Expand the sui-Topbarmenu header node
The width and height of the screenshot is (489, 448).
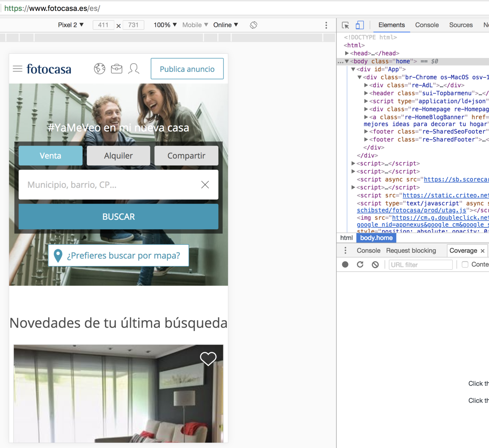(x=366, y=93)
